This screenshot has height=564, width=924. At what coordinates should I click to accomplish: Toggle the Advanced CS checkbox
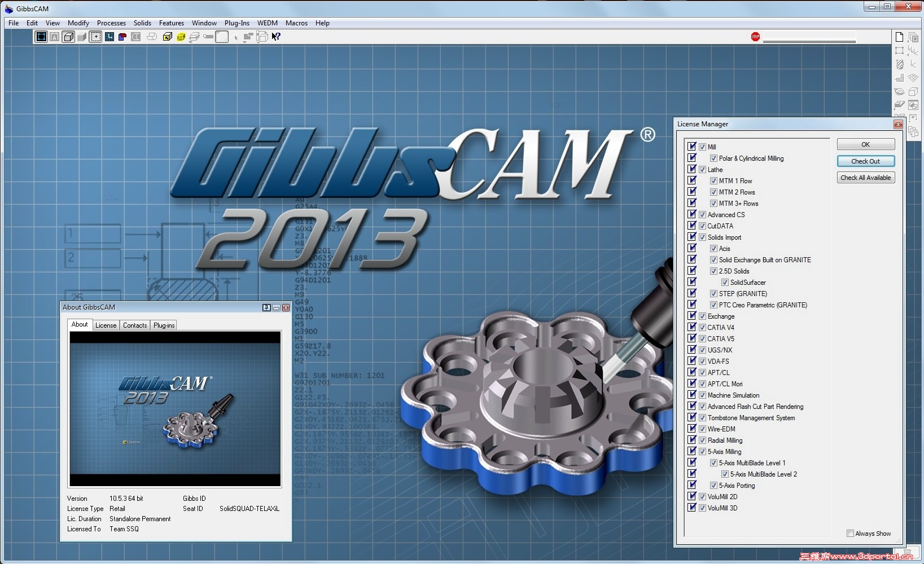(703, 214)
